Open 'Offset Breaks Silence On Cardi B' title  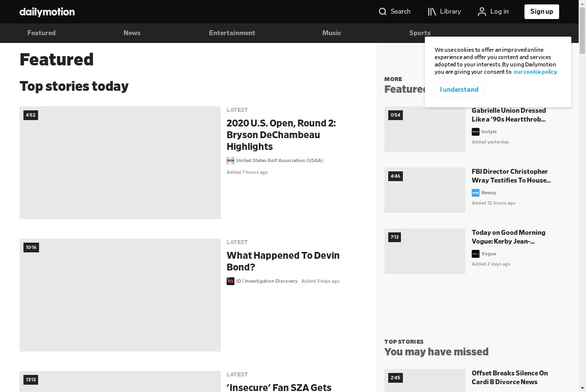pos(510,377)
